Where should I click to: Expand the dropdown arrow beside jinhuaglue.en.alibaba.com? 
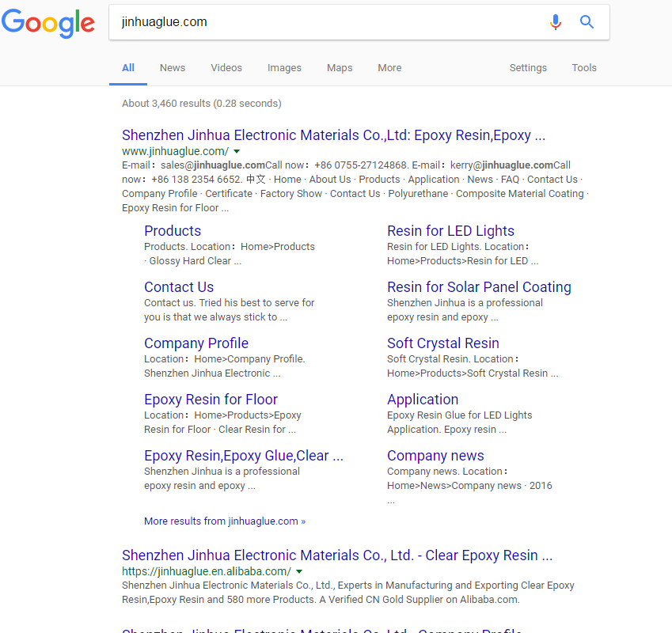pyautogui.click(x=299, y=571)
